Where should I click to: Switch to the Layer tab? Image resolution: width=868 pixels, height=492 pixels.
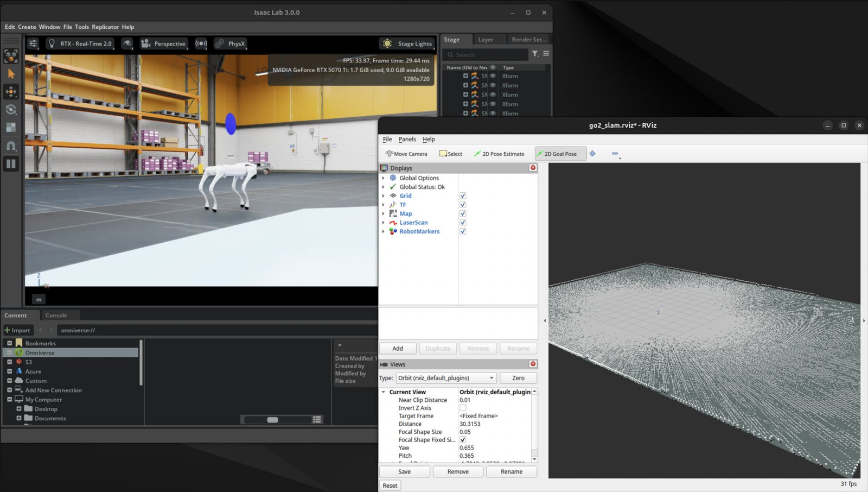pyautogui.click(x=486, y=40)
